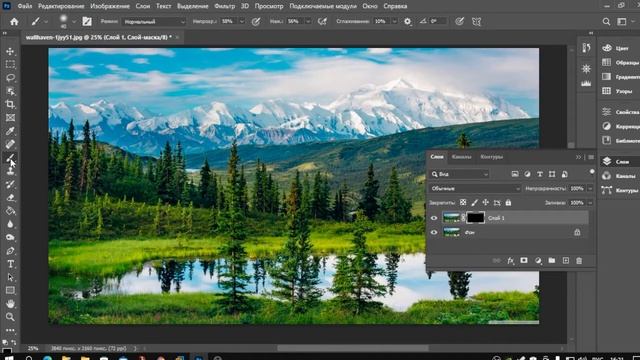
Task: Select the Crop tool
Action: pos(10,104)
